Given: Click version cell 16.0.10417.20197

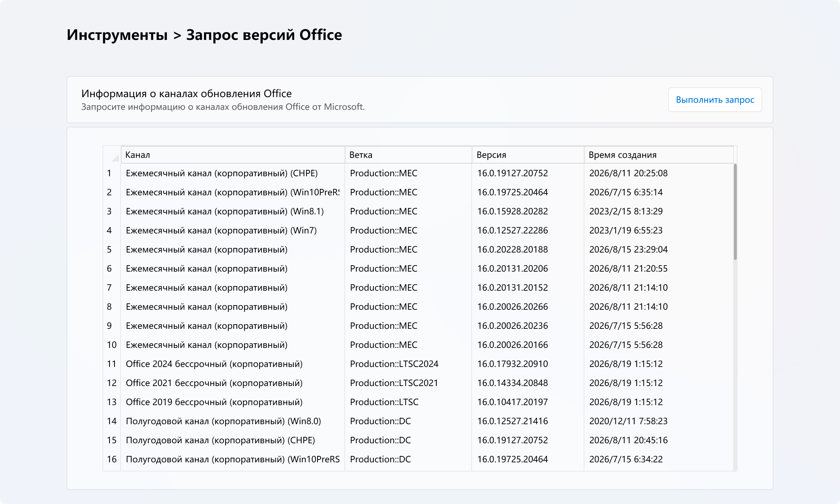Looking at the screenshot, I should point(528,402).
